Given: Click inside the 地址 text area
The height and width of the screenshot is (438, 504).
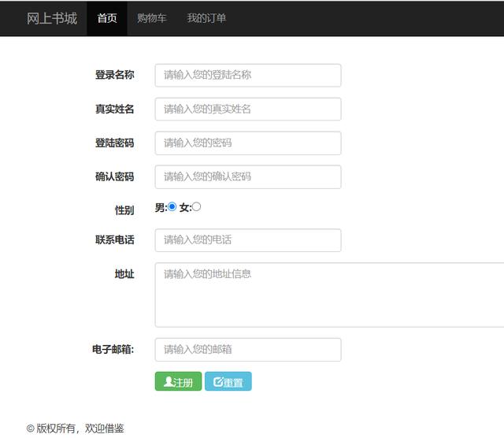Looking at the screenshot, I should (x=329, y=295).
